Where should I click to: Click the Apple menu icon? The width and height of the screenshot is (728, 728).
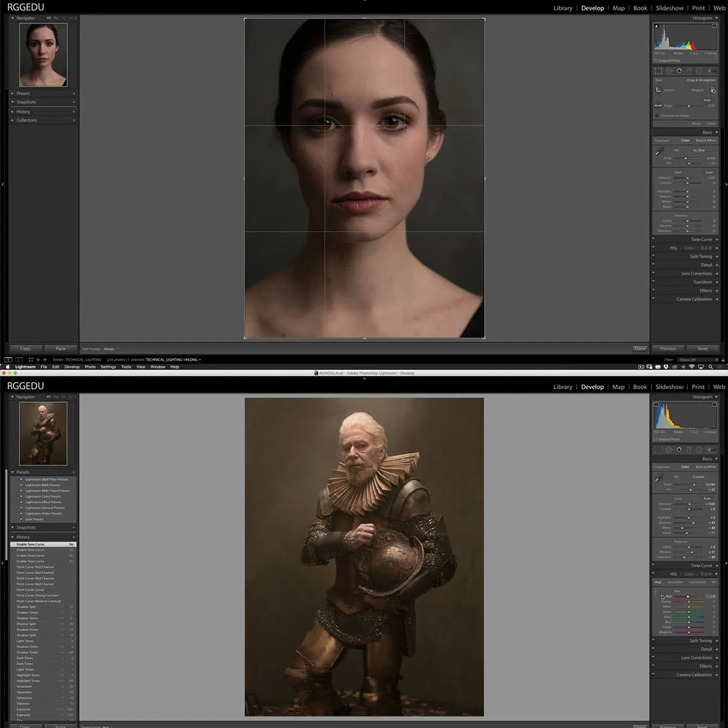click(8, 366)
